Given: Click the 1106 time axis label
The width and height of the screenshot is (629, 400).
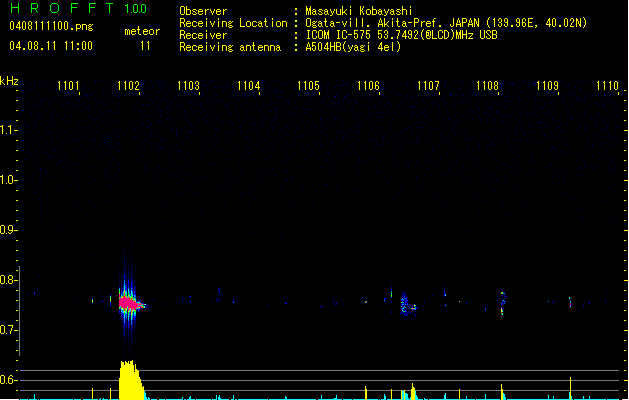Looking at the screenshot, I should point(368,85).
